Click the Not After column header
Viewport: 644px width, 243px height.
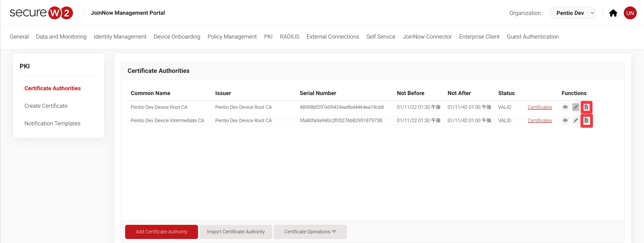click(459, 93)
